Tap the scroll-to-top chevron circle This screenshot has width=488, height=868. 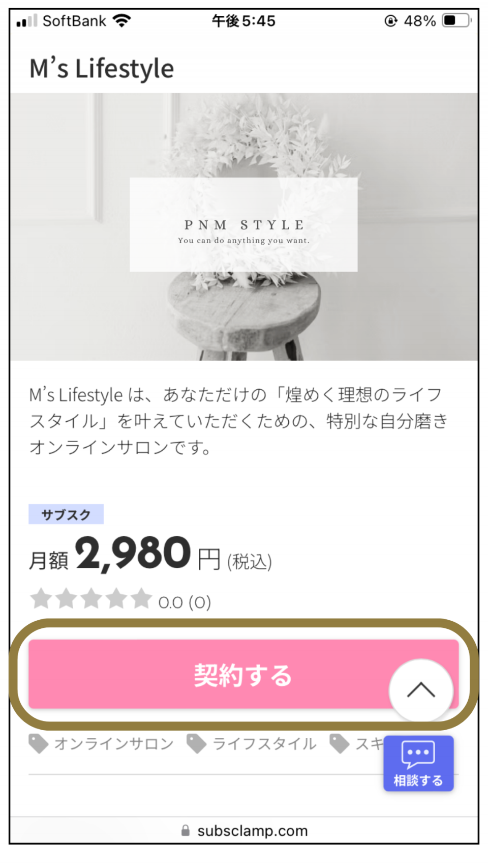[x=421, y=690]
